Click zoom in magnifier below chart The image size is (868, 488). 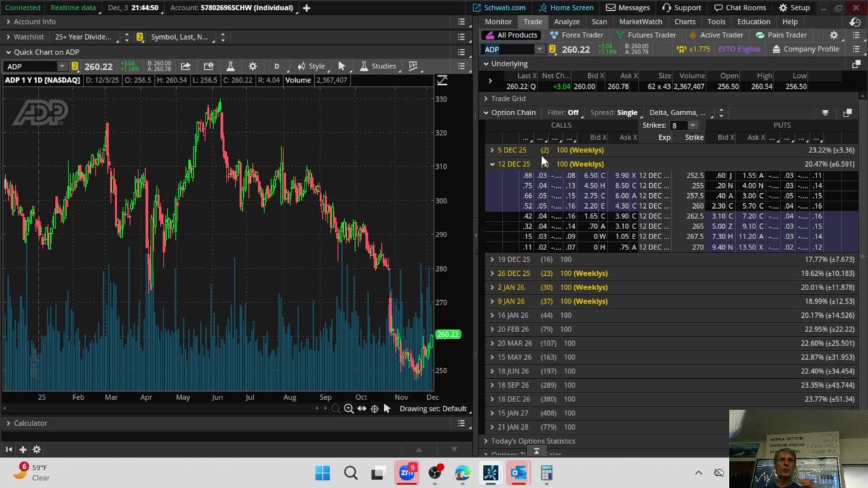[x=349, y=409]
